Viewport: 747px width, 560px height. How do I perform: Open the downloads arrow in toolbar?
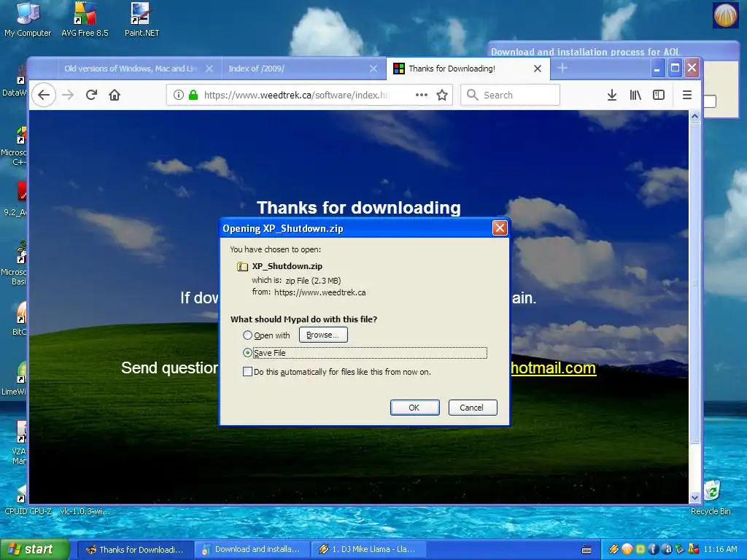pyautogui.click(x=612, y=95)
